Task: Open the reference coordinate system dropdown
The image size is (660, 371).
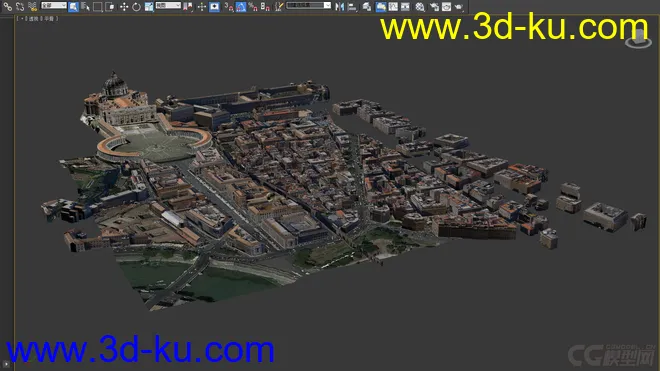Action: point(168,5)
